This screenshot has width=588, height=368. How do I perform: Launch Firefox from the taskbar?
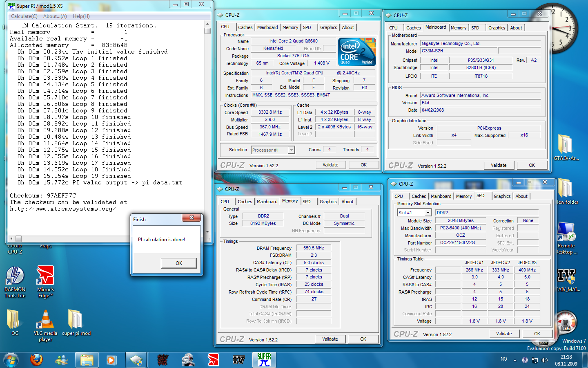37,360
